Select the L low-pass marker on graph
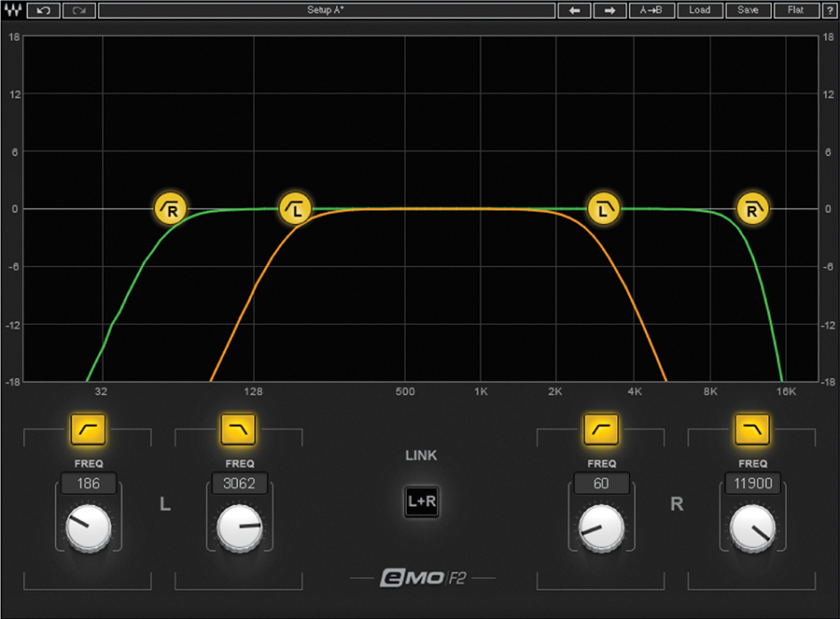840x619 pixels. (604, 209)
